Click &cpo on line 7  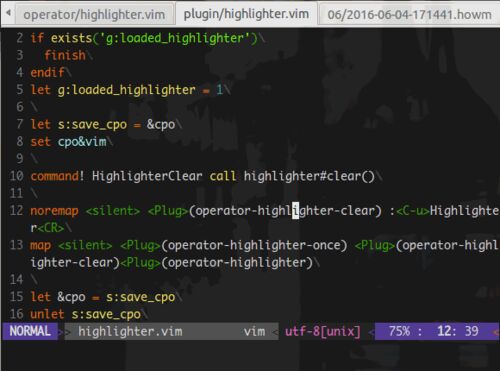[x=161, y=124]
